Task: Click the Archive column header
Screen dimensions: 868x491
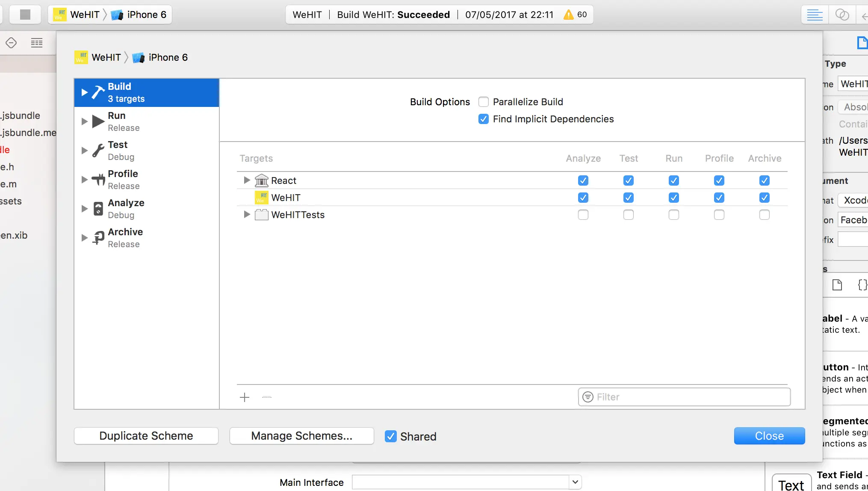Action: coord(765,158)
